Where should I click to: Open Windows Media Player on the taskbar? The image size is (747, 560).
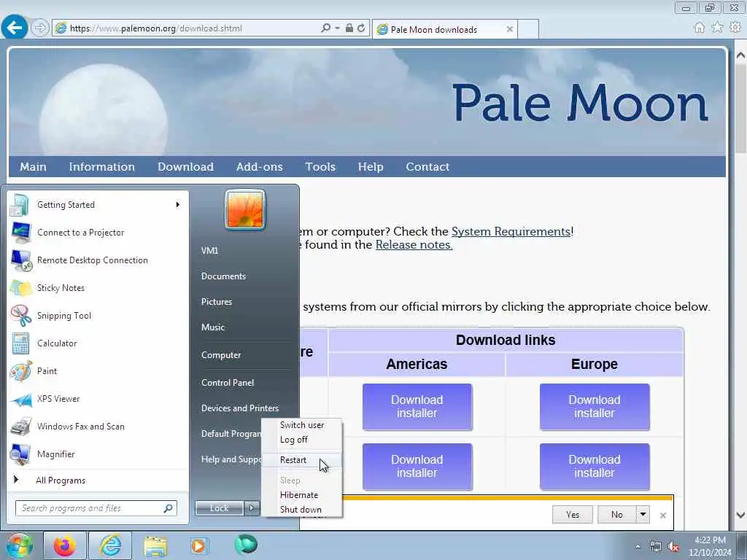coord(198,545)
